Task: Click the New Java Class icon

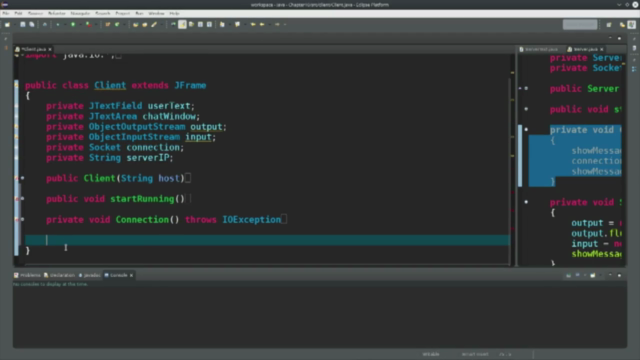Action: tap(117, 24)
